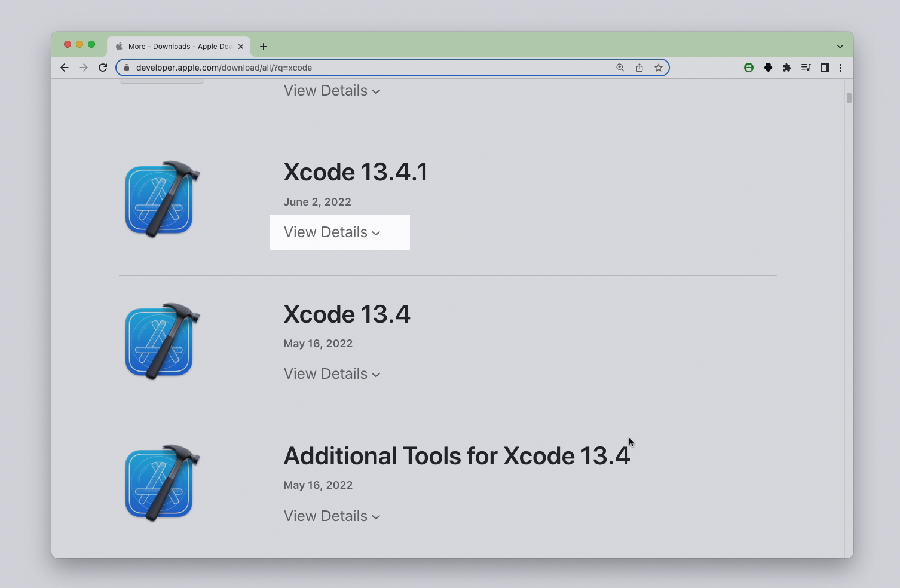Expand View Details for Additional Tools

[x=332, y=516]
